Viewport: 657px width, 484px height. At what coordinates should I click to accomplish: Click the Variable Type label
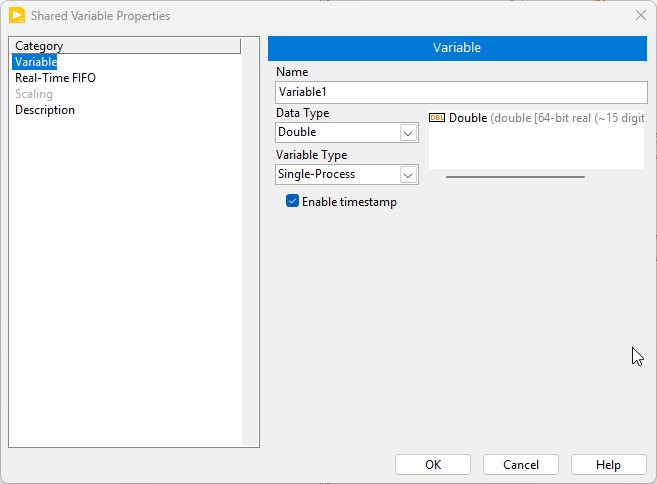(x=311, y=155)
